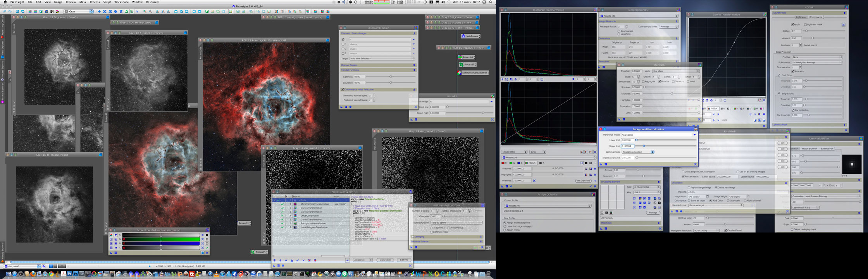Click the apply-global circle in LRGBCombination
This screenshot has width=868, height=279.
(x=350, y=107)
